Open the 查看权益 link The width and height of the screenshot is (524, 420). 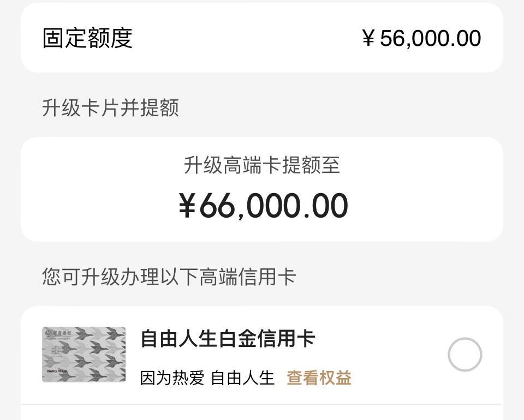coord(319,378)
